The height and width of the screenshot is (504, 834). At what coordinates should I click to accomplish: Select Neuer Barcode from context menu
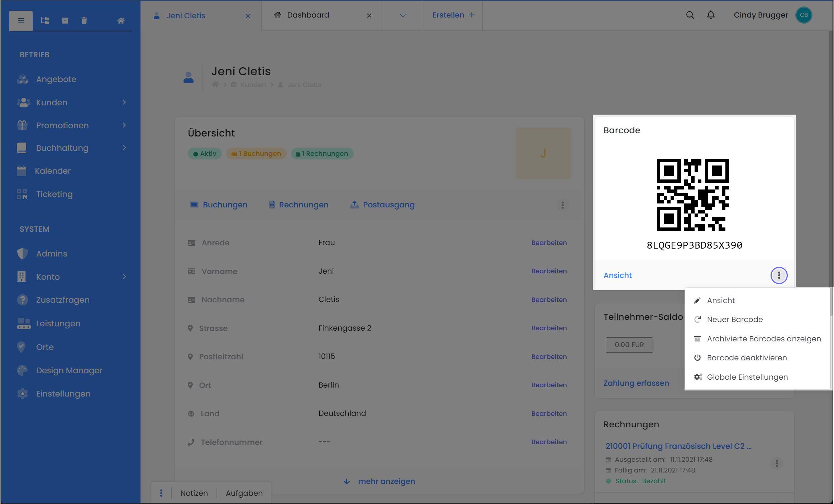[734, 320]
